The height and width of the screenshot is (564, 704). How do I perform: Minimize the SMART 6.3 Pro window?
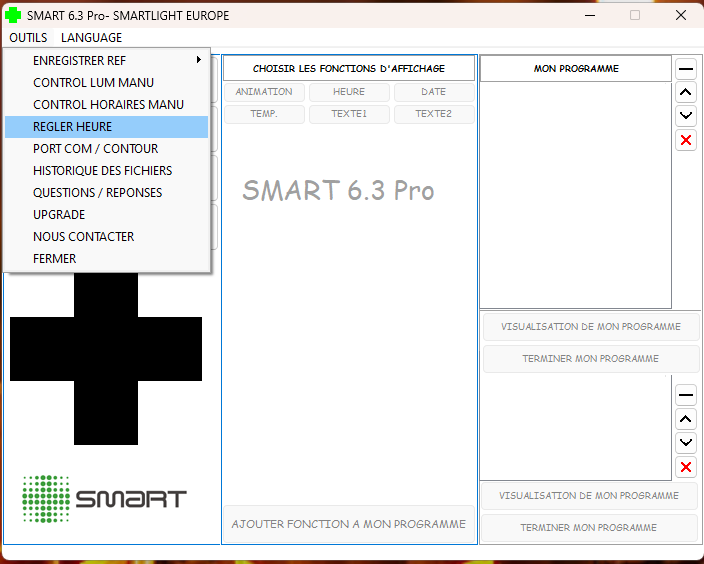tap(590, 15)
